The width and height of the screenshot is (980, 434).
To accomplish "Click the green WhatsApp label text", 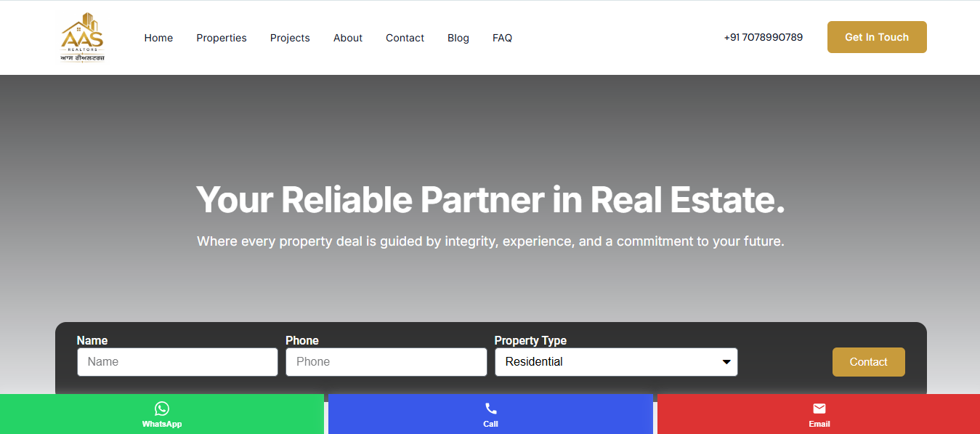I will click(x=162, y=424).
